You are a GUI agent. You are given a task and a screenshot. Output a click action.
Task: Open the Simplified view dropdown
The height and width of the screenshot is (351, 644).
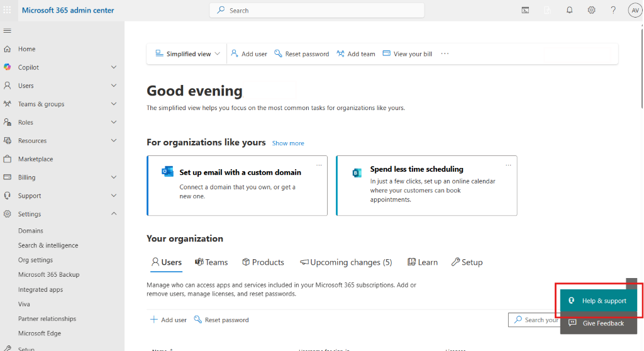187,54
